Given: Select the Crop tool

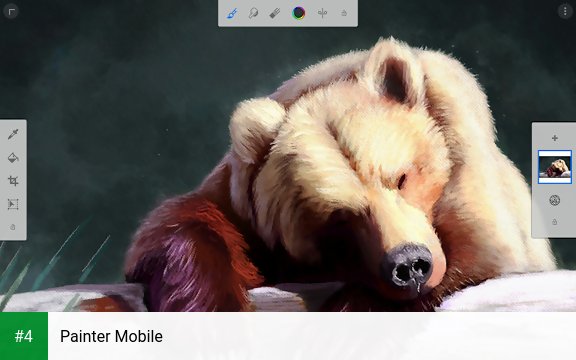Looking at the screenshot, I should [x=13, y=181].
